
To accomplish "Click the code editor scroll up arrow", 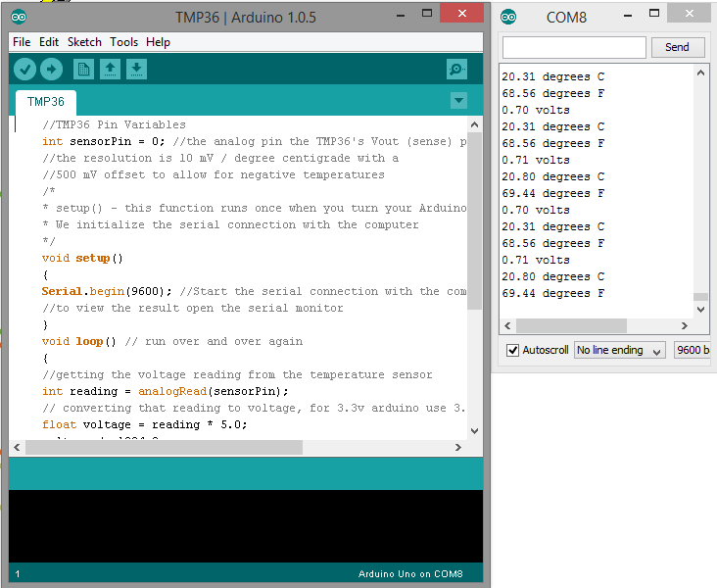I will tap(475, 124).
